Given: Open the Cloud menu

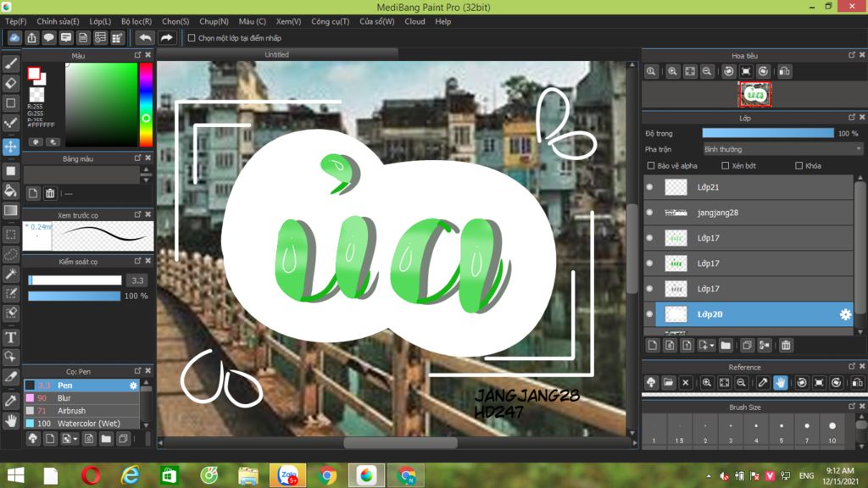Looking at the screenshot, I should (x=415, y=21).
